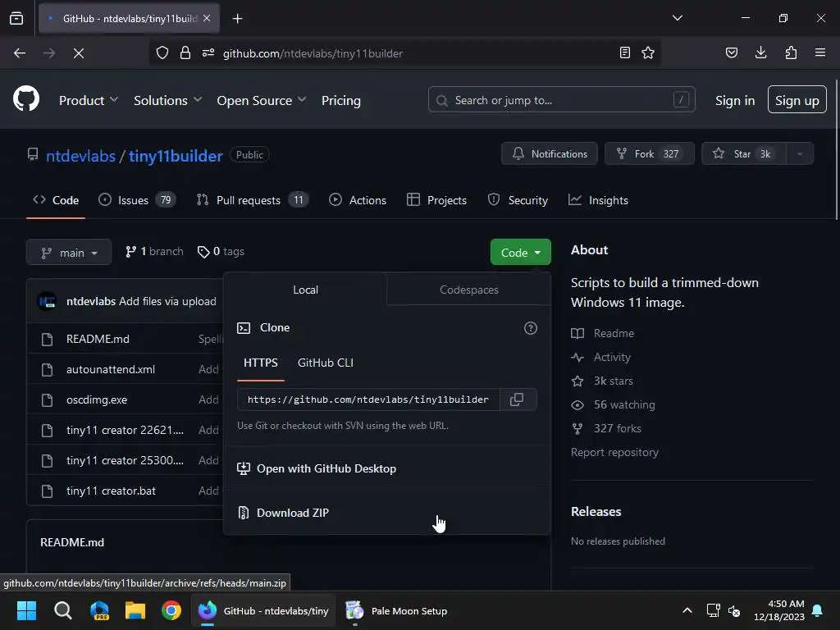Click the ntdevlabs avatar image
The width and height of the screenshot is (840, 630).
click(47, 301)
